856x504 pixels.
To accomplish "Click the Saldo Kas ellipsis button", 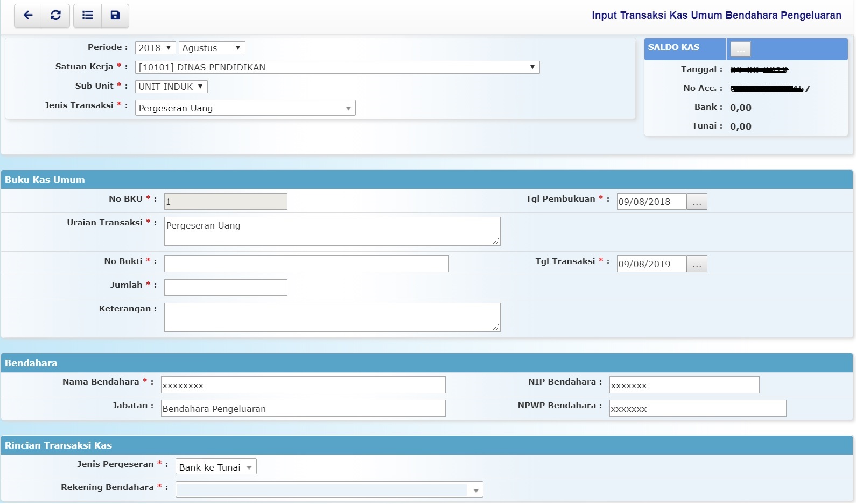I will click(x=740, y=49).
